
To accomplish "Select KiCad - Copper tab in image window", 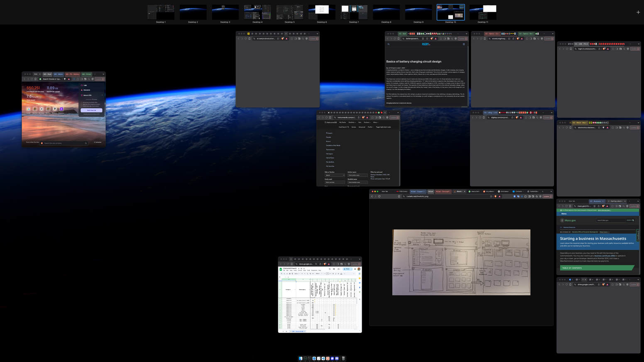I will point(417,191).
